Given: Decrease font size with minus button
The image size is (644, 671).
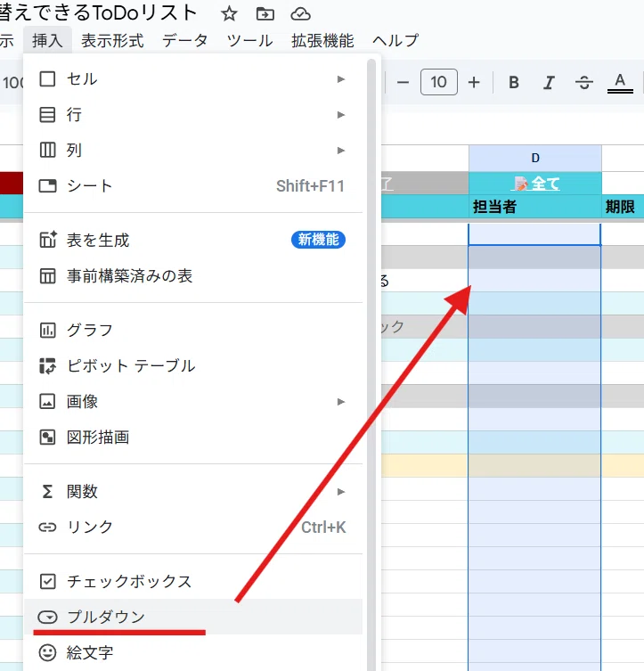Looking at the screenshot, I should (403, 82).
